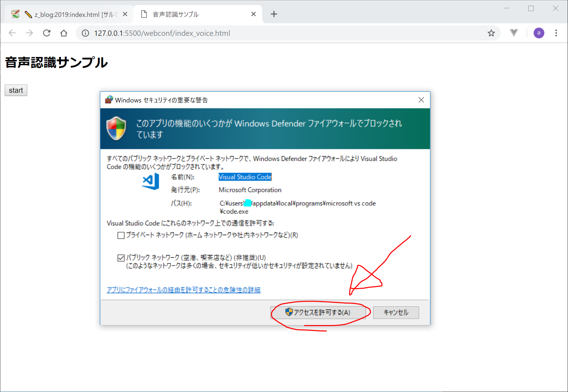Enable the プライベート ネットワーク checkbox
This screenshot has width=568, height=392.
point(121,235)
